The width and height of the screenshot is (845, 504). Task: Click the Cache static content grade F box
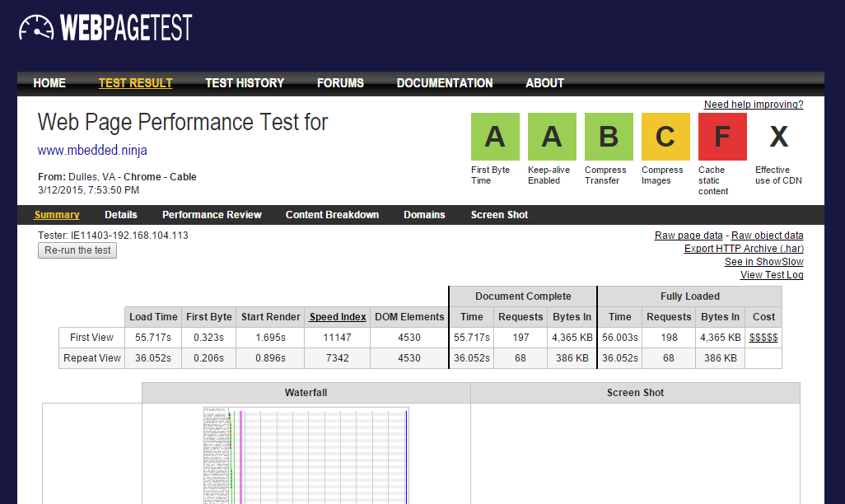(x=722, y=137)
